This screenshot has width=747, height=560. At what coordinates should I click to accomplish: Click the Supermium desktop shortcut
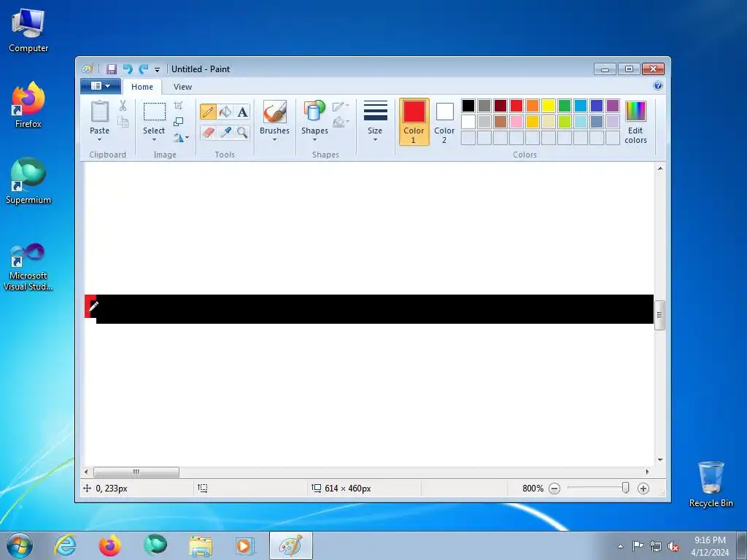pyautogui.click(x=28, y=182)
